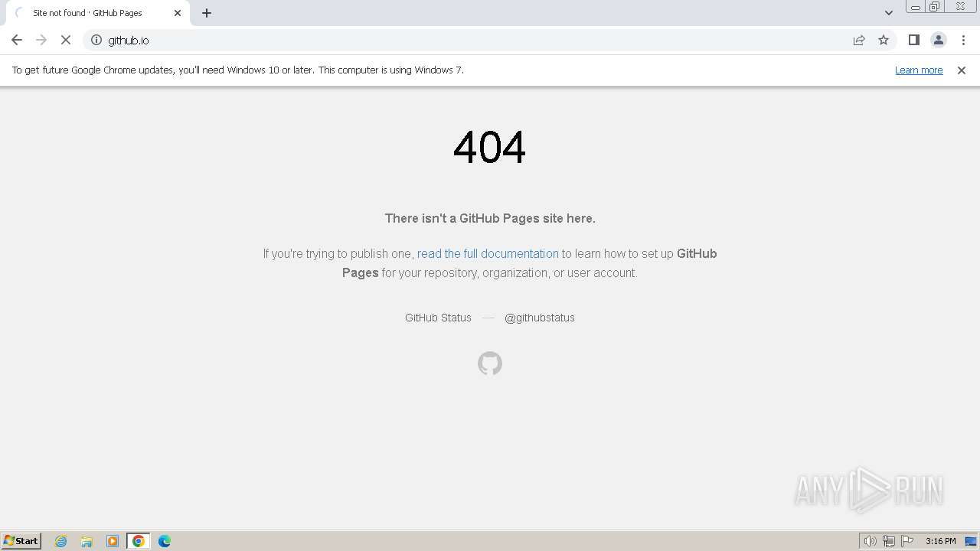Minimize the Chrome window
The image size is (980, 551).
pyautogui.click(x=915, y=6)
